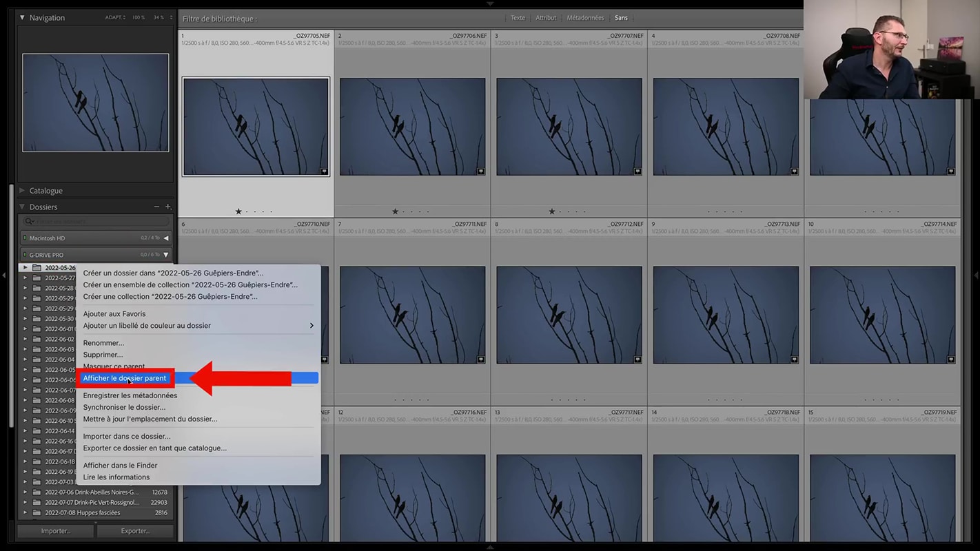Click the 'Importer...' button
This screenshot has height=551, width=980.
click(x=55, y=531)
